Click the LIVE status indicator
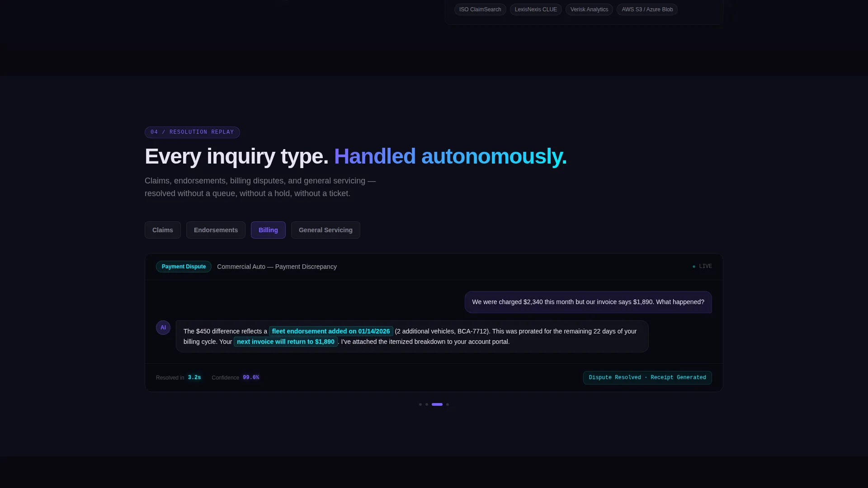Viewport: 868px width, 488px height. point(702,267)
